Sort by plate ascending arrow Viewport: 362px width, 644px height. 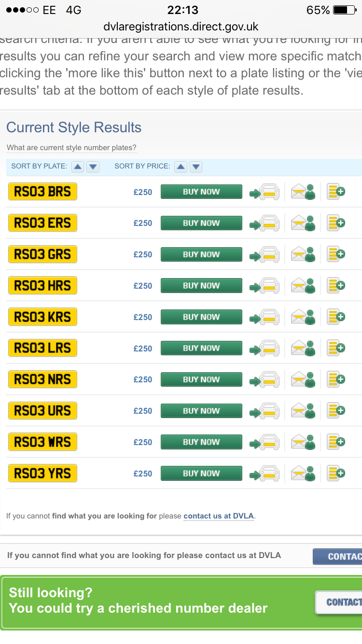pos(77,167)
